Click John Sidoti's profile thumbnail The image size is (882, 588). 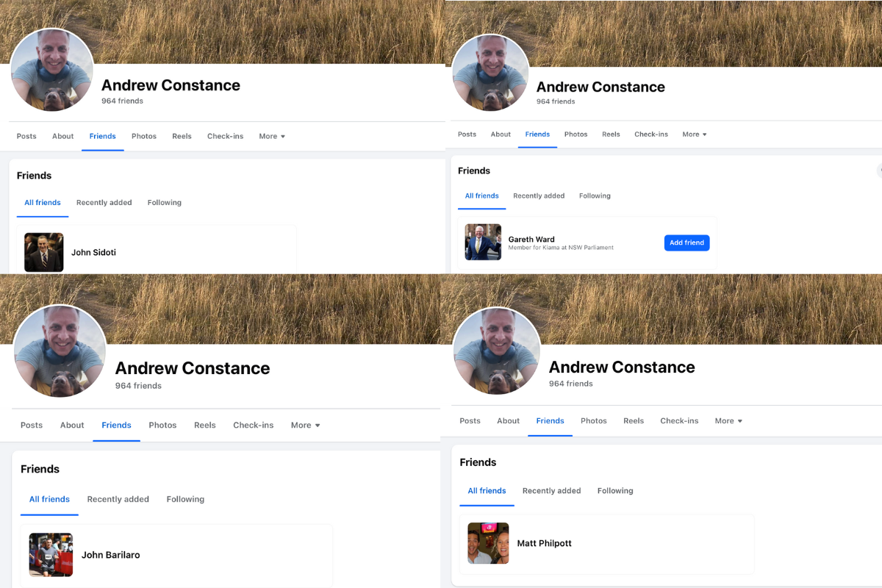click(43, 252)
